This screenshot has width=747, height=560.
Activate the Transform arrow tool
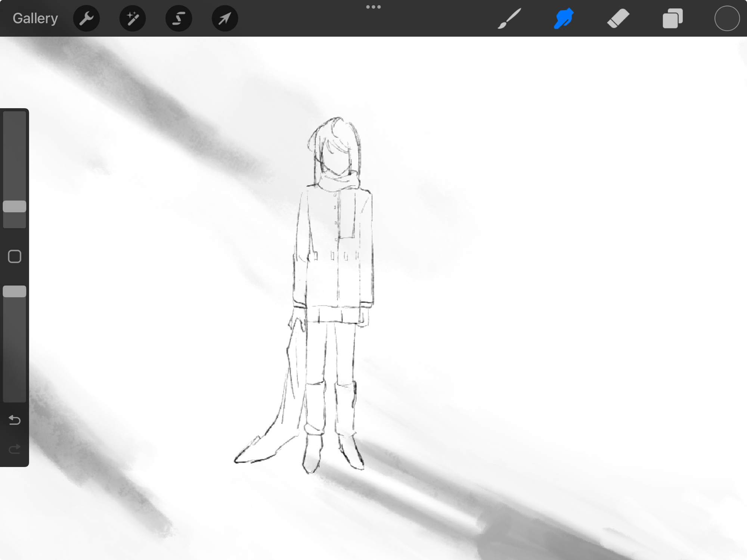[225, 18]
